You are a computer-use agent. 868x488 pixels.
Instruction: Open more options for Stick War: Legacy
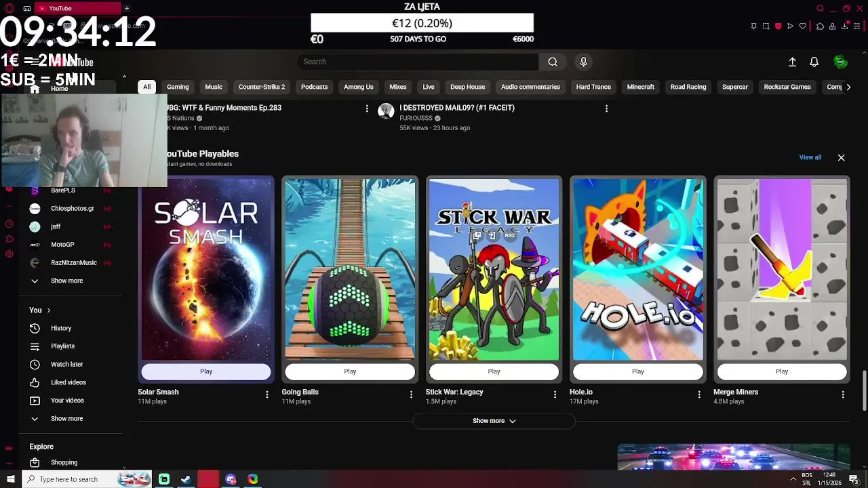pos(555,394)
